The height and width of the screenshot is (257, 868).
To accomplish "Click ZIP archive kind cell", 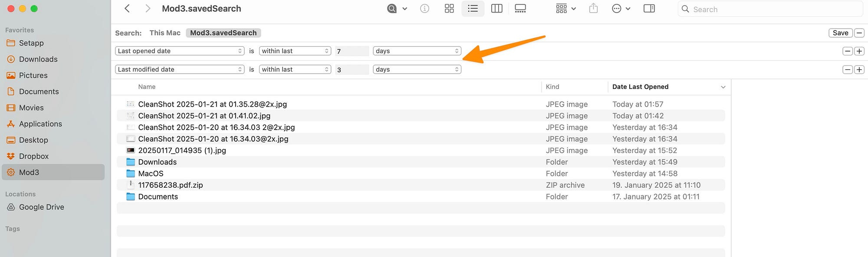I will pyautogui.click(x=565, y=185).
